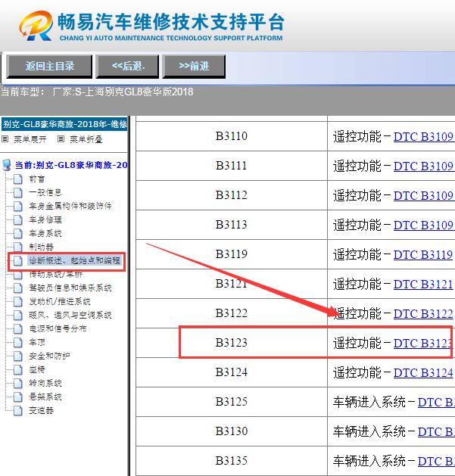Open the DTC B3124 link
The image size is (455, 476).
tap(423, 372)
